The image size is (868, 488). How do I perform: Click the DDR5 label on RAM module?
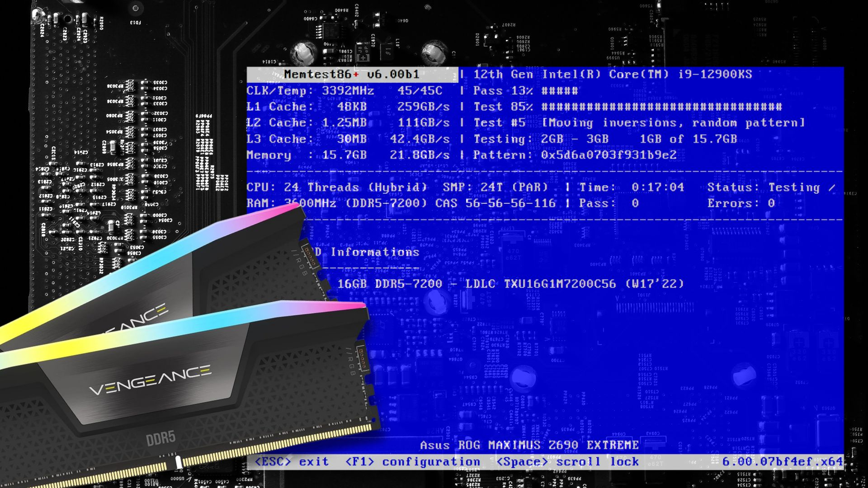pos(160,438)
